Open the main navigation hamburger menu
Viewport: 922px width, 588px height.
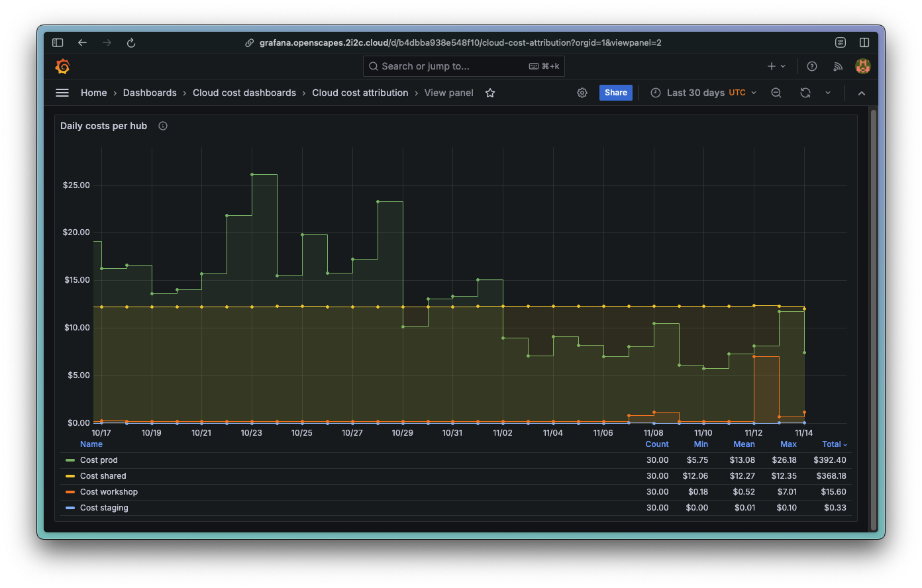coord(62,93)
